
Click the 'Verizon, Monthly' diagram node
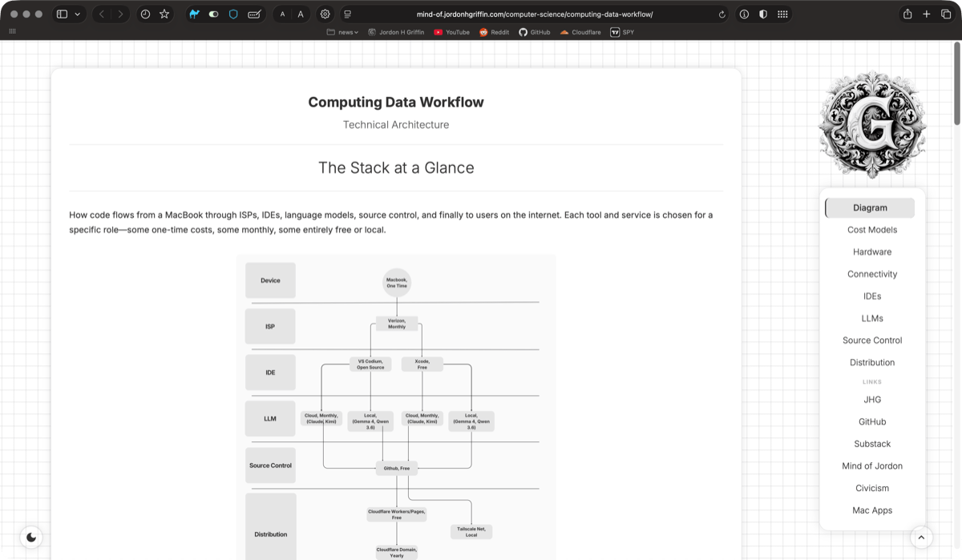coord(397,324)
